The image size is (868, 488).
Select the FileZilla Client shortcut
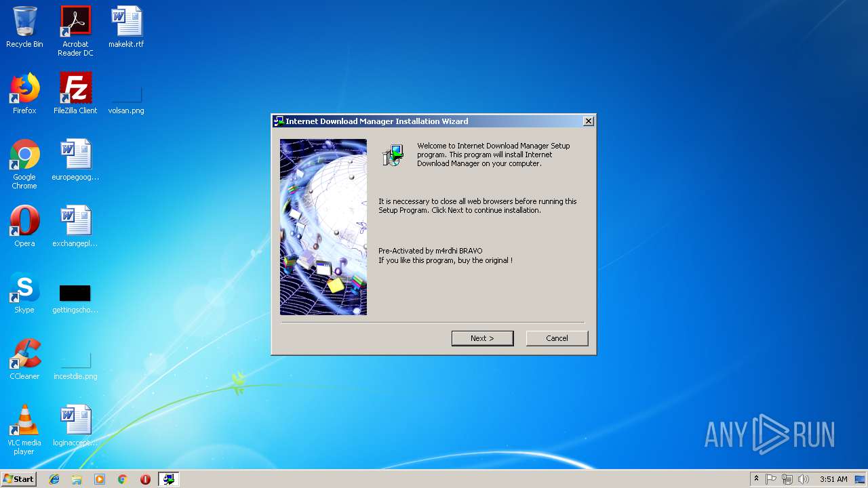click(x=75, y=94)
